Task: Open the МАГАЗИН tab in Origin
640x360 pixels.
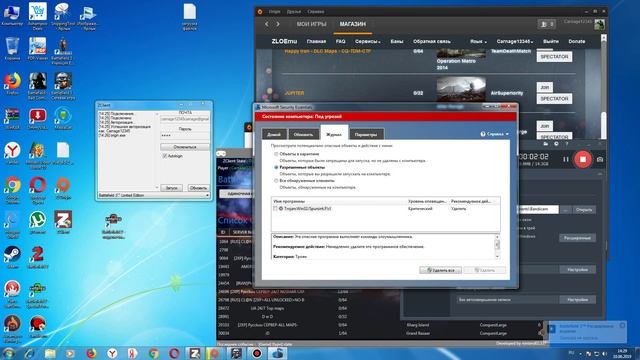Action: 353,24
